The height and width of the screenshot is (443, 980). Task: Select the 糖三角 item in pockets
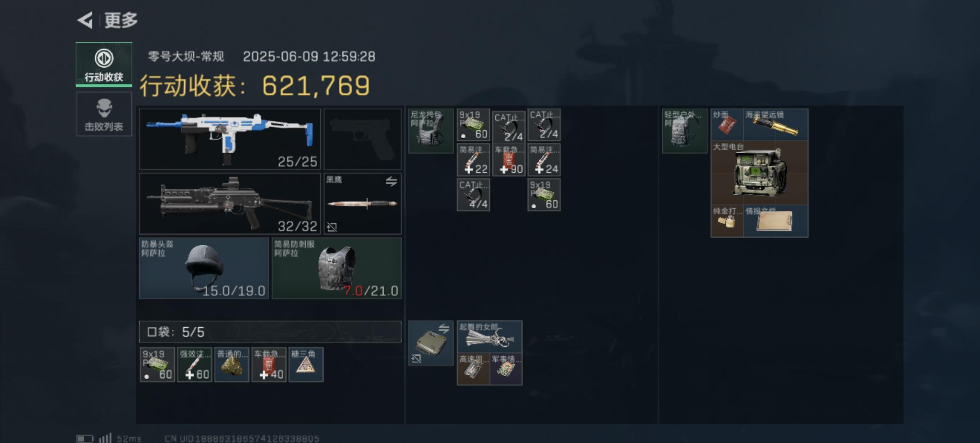pyautogui.click(x=306, y=365)
